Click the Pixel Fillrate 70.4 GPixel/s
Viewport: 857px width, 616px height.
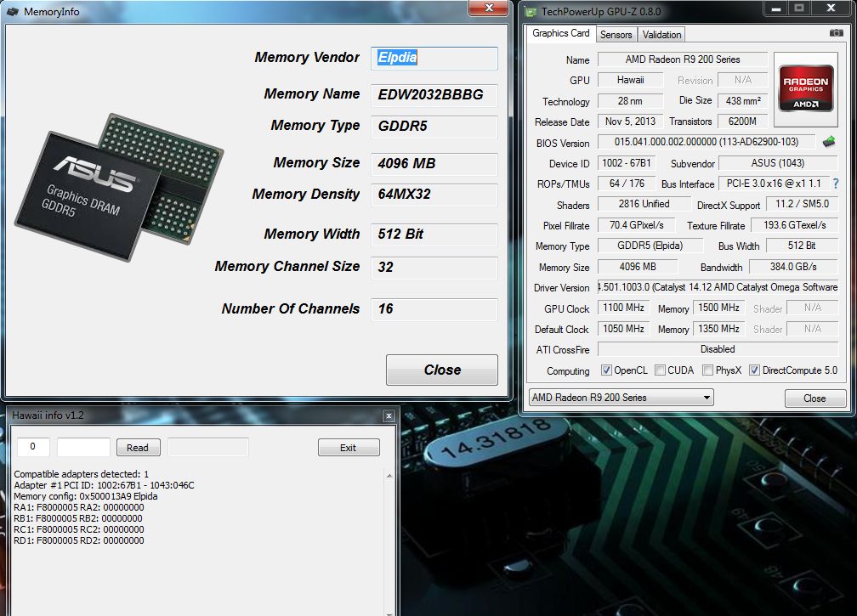point(636,225)
